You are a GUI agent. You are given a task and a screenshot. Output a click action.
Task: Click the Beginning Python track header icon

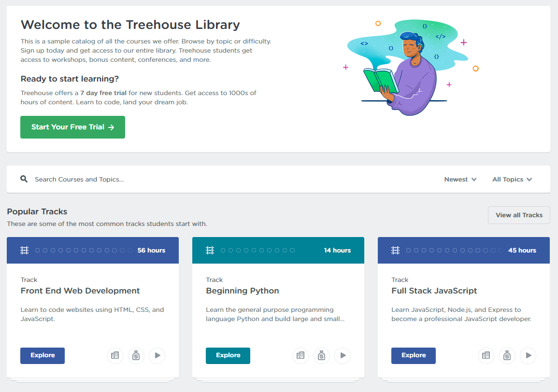point(210,251)
